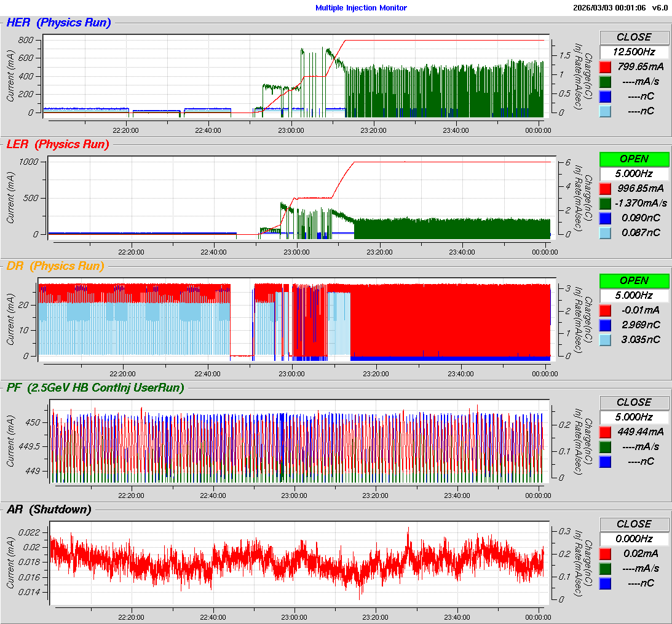Click the AR green injection rate swatch
Image resolution: width=672 pixels, height=624 pixels.
tap(605, 568)
